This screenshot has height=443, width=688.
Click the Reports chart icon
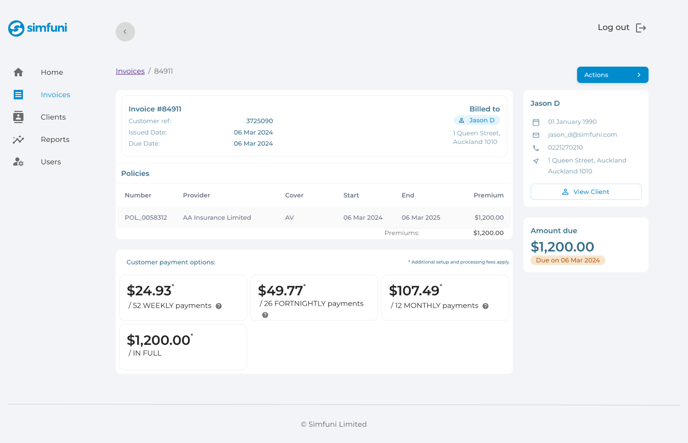[x=18, y=140]
